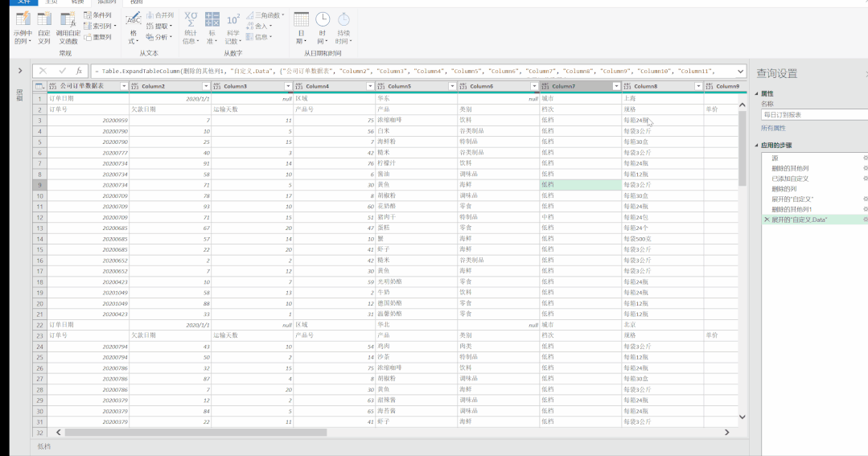Duplicate the column (重复列)
868x456 pixels.
coord(97,37)
